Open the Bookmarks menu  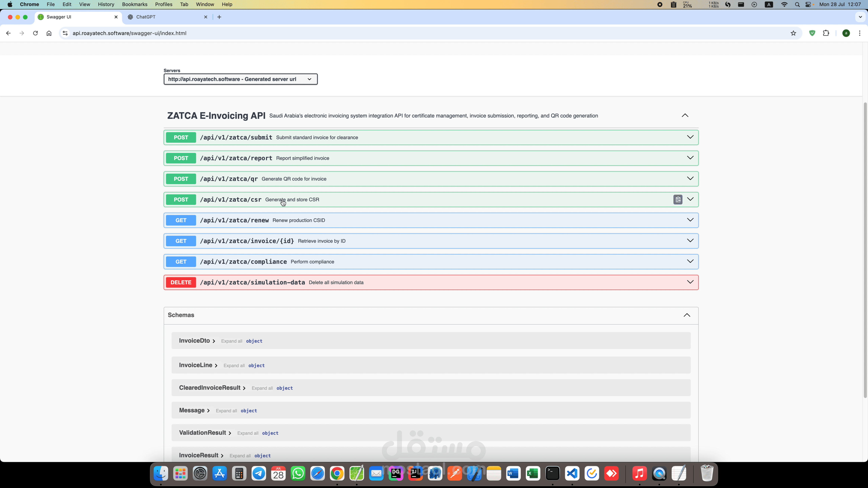(x=134, y=4)
